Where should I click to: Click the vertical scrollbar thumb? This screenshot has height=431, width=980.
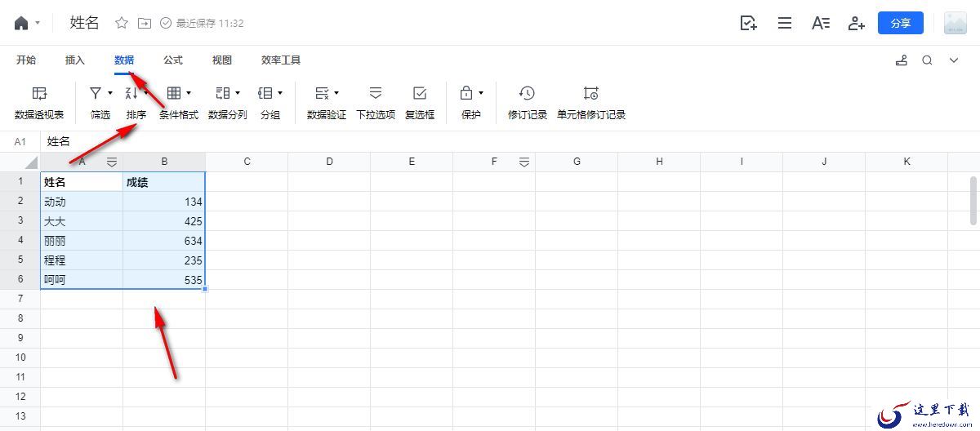coord(973,200)
